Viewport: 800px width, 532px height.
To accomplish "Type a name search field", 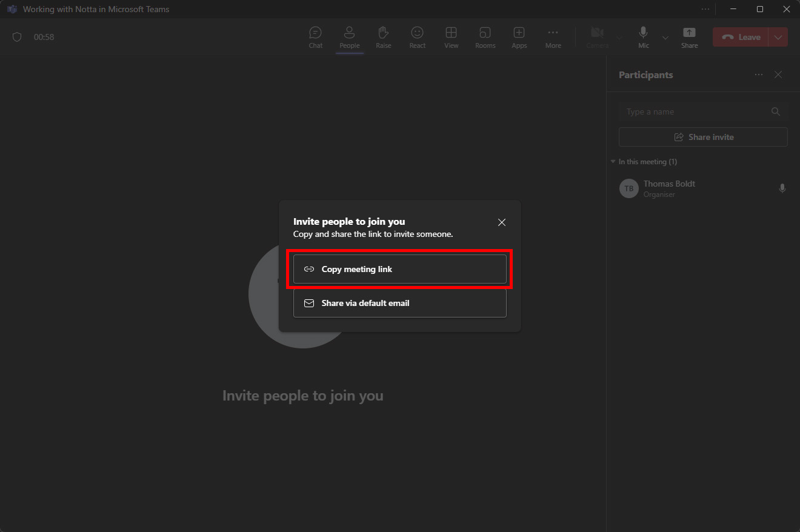I will [x=703, y=111].
